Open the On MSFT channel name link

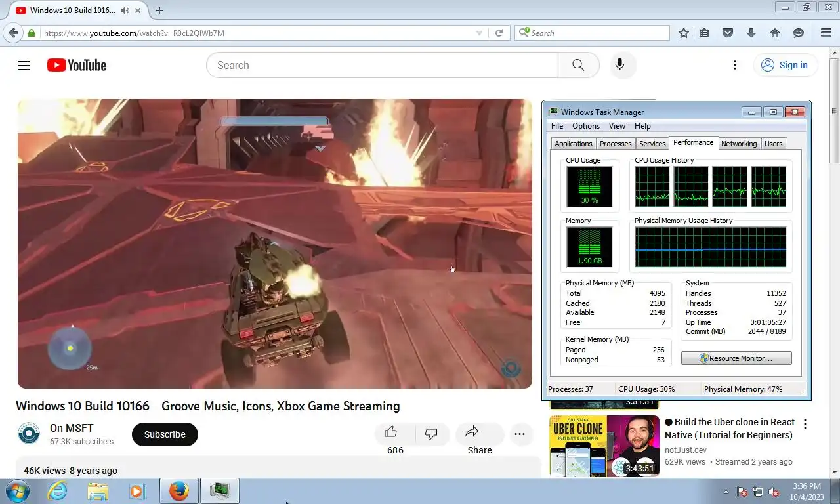pos(72,428)
